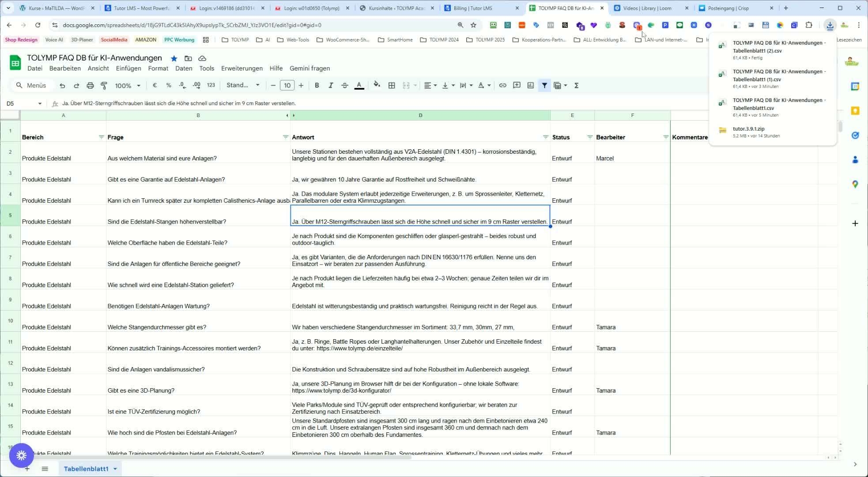Image resolution: width=868 pixels, height=477 pixels.
Task: Click the Gemini fragen button
Action: (309, 68)
